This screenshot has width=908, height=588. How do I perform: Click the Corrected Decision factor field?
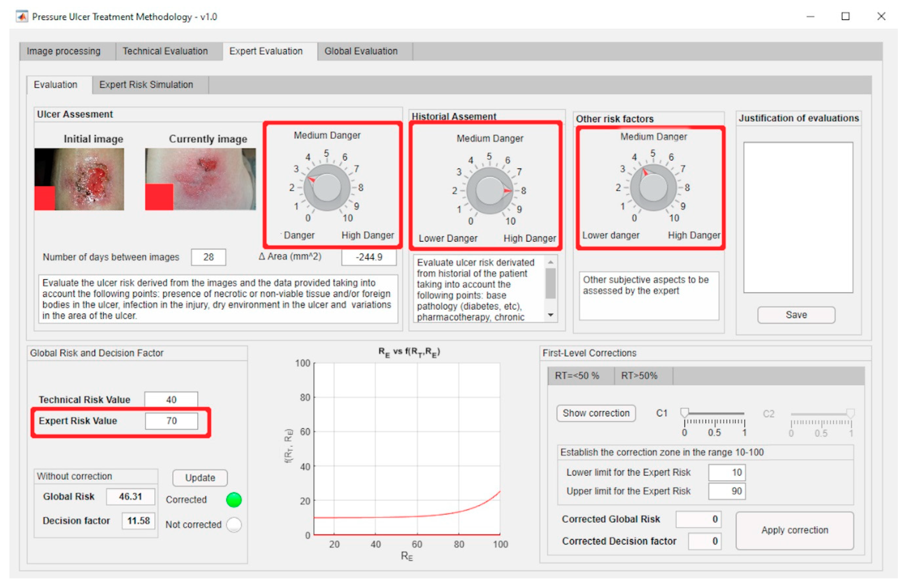click(704, 541)
